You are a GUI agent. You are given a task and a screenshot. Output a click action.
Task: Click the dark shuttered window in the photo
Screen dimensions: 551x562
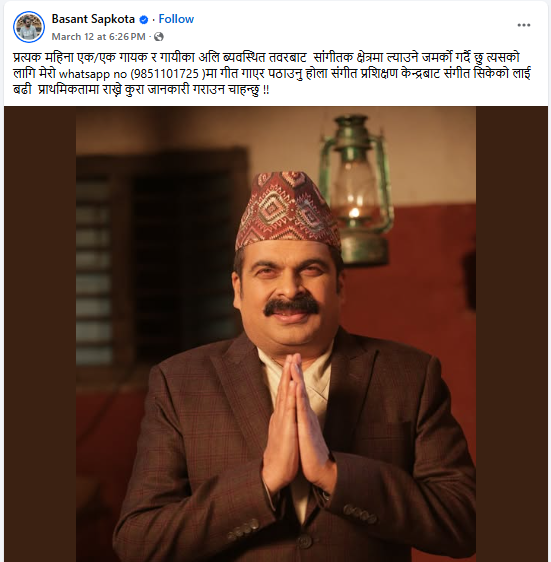click(161, 258)
